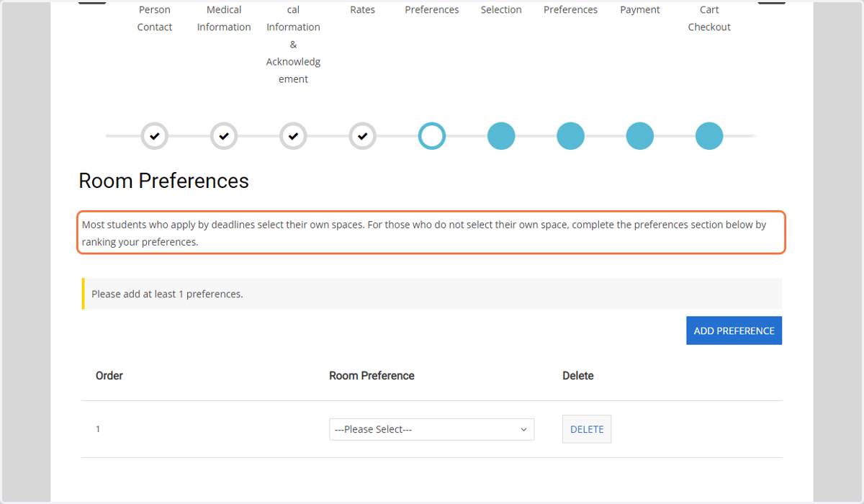Click the checked step circle under Person Contact

155,136
